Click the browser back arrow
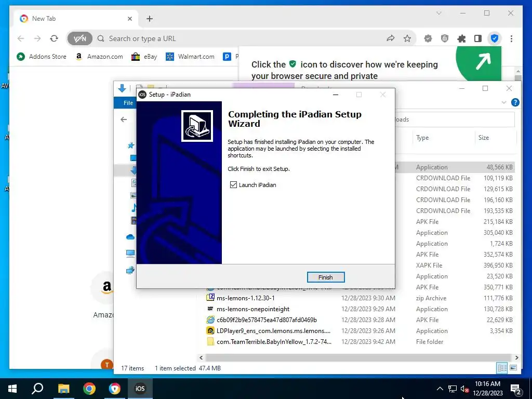Image resolution: width=532 pixels, height=399 pixels. (21, 38)
